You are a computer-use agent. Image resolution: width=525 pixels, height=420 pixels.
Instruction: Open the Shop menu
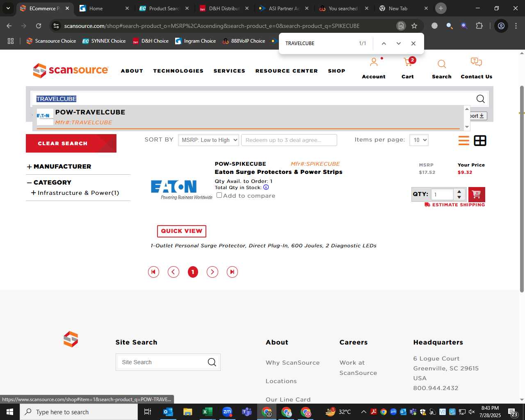click(x=337, y=71)
